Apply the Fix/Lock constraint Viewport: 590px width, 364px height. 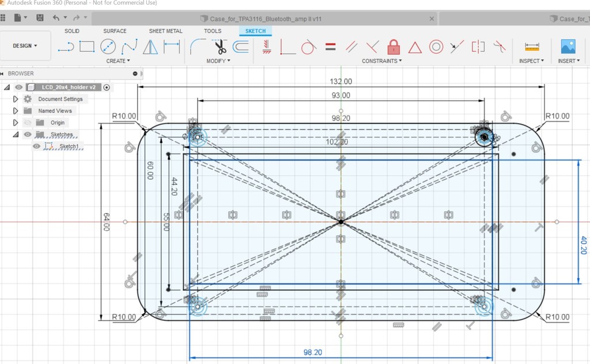point(394,47)
